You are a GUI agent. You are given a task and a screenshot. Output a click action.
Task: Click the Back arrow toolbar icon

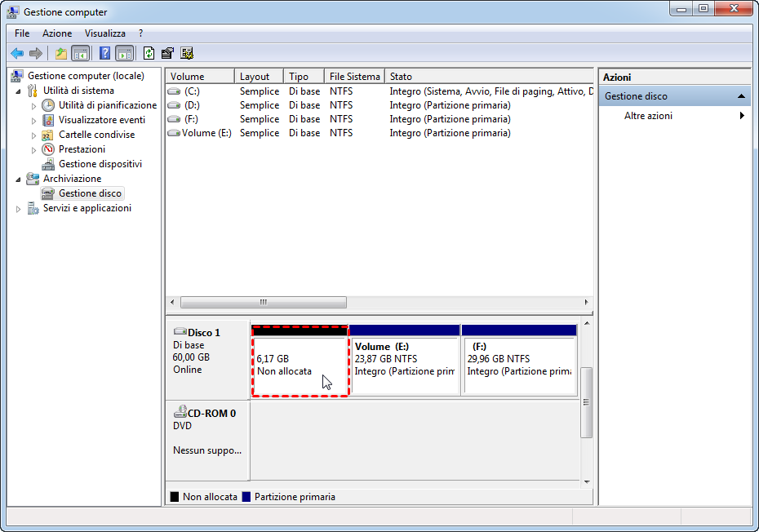click(17, 53)
